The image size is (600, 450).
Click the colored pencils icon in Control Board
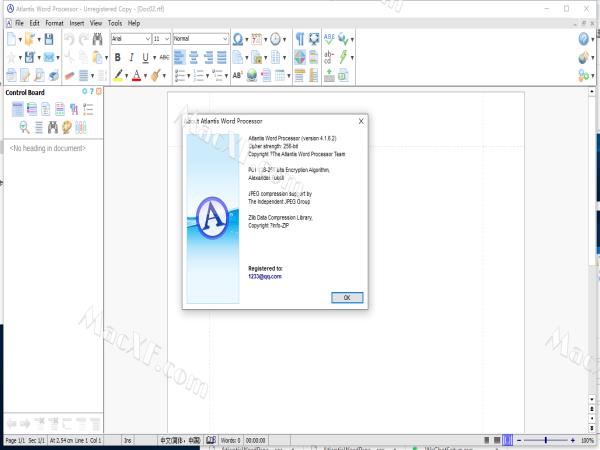81,127
